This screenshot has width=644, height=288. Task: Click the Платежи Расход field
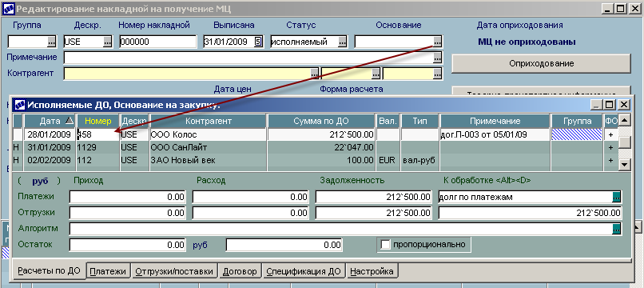coord(251,197)
